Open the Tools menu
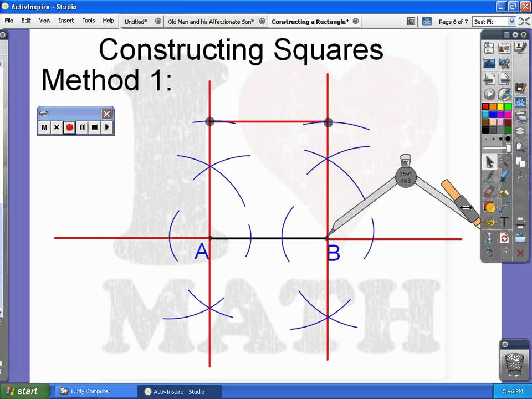 click(x=89, y=21)
